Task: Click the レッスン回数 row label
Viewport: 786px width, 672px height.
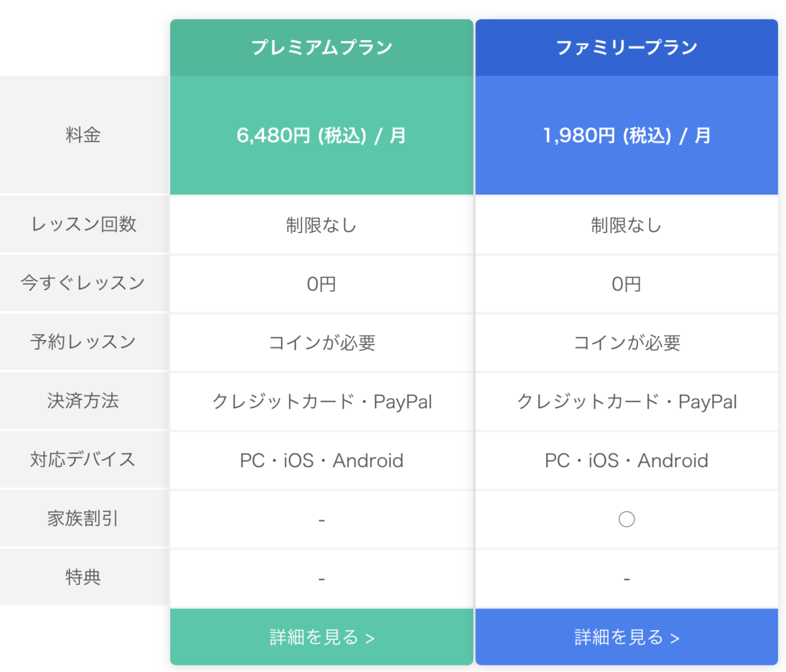Action: click(83, 224)
